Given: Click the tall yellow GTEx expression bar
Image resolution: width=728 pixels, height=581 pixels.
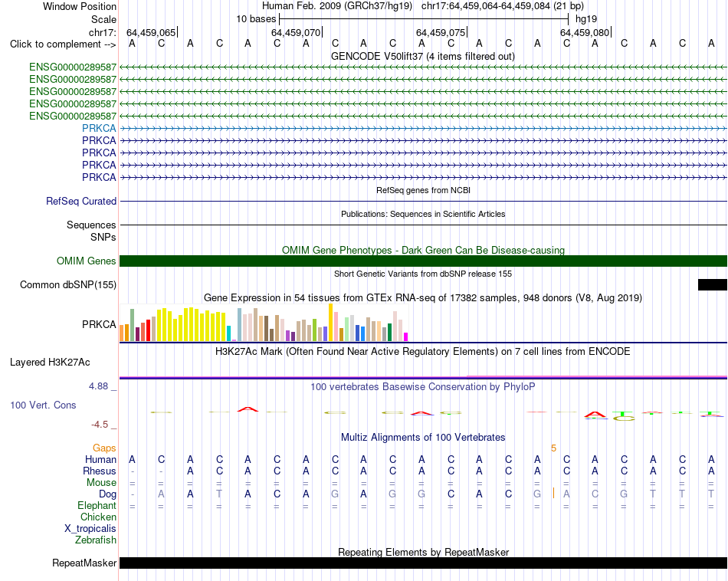Looking at the screenshot, I should [330, 323].
